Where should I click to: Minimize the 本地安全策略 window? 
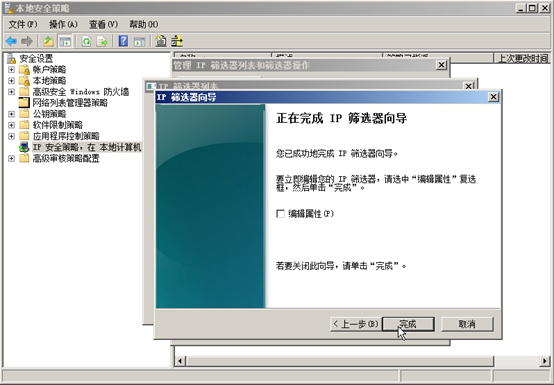521,8
